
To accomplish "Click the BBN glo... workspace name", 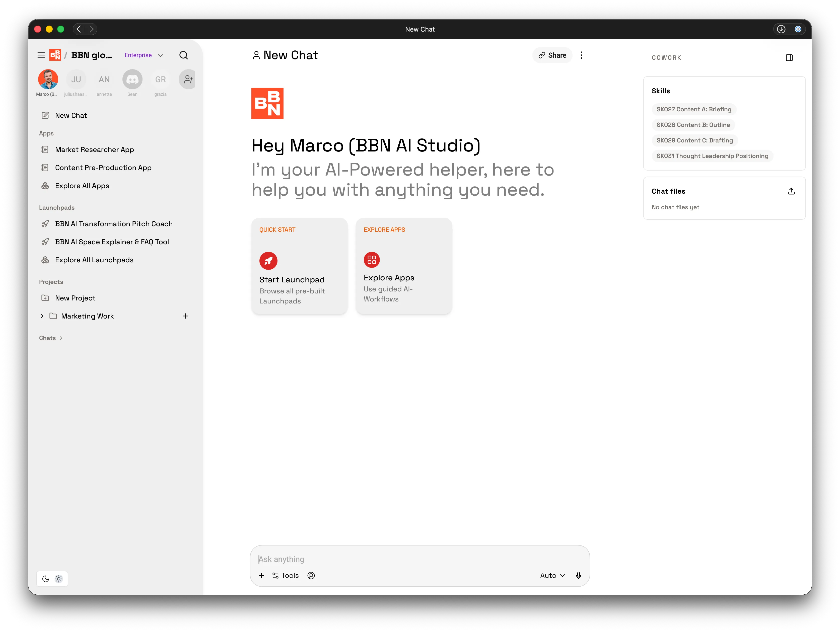I will pyautogui.click(x=92, y=55).
